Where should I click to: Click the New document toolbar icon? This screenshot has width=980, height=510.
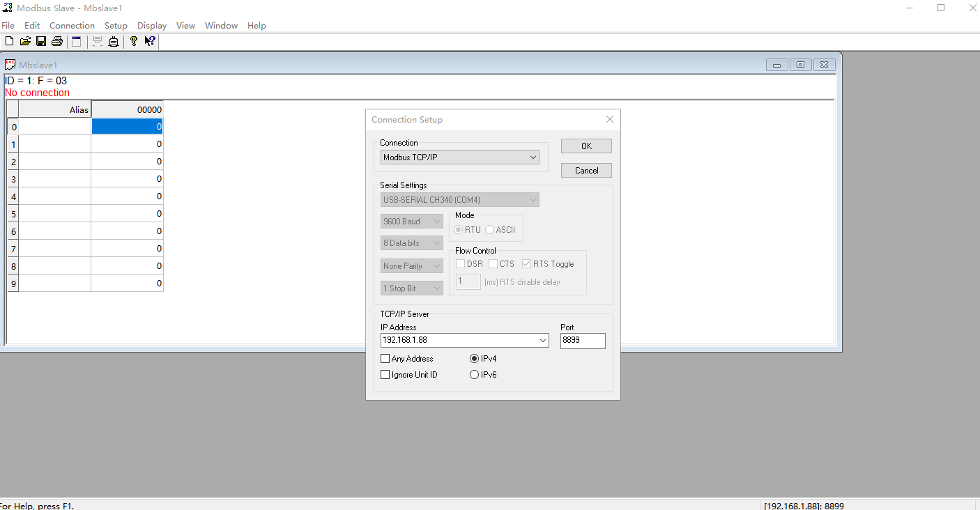[x=9, y=42]
